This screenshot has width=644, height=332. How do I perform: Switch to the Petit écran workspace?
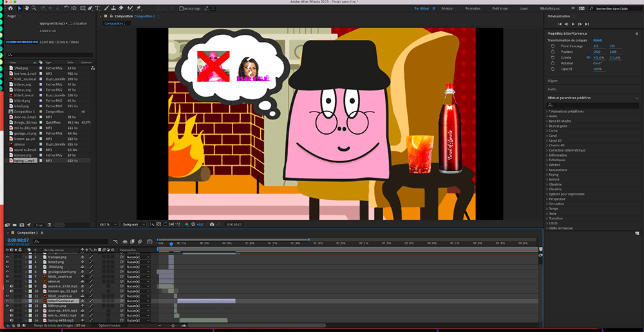(x=500, y=8)
